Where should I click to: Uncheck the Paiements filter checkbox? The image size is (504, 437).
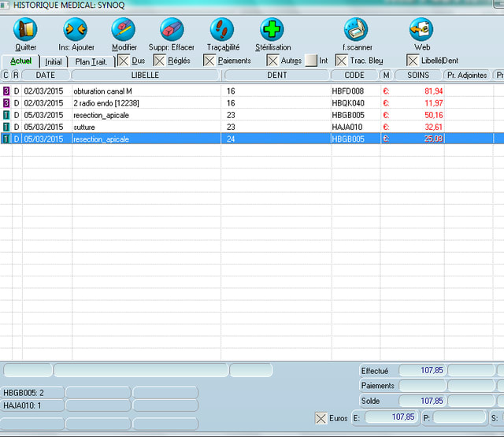(209, 61)
